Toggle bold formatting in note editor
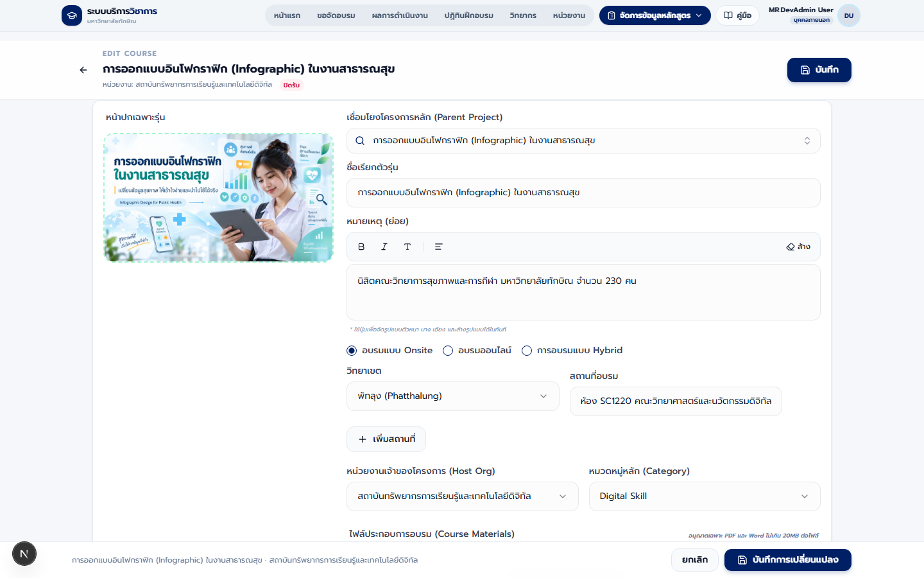The width and height of the screenshot is (924, 578). click(x=361, y=247)
